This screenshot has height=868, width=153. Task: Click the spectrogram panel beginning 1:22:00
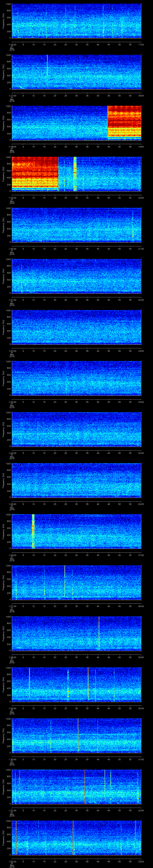76,327
